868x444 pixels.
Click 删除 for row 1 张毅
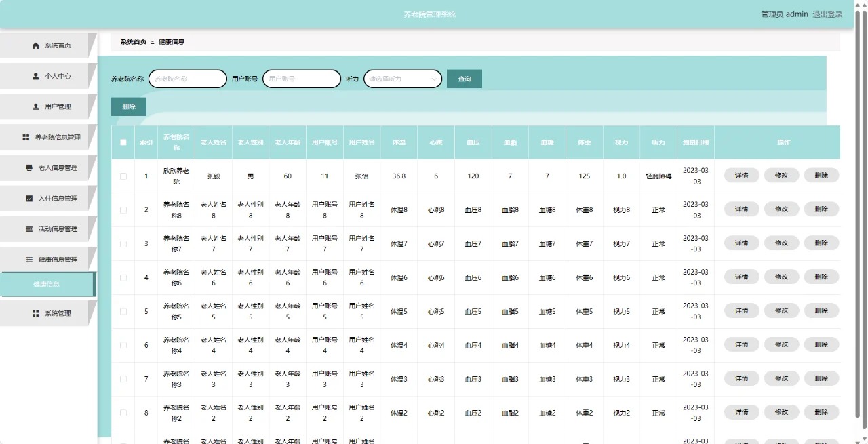pyautogui.click(x=822, y=175)
